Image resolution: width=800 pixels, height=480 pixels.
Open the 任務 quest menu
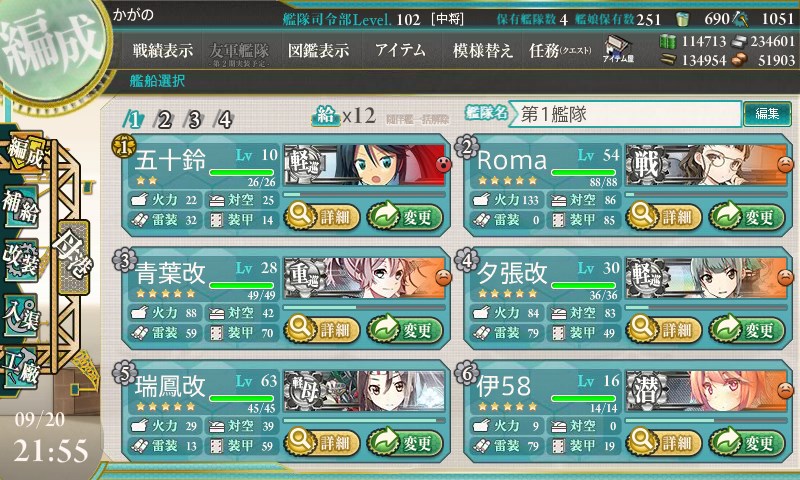click(560, 50)
